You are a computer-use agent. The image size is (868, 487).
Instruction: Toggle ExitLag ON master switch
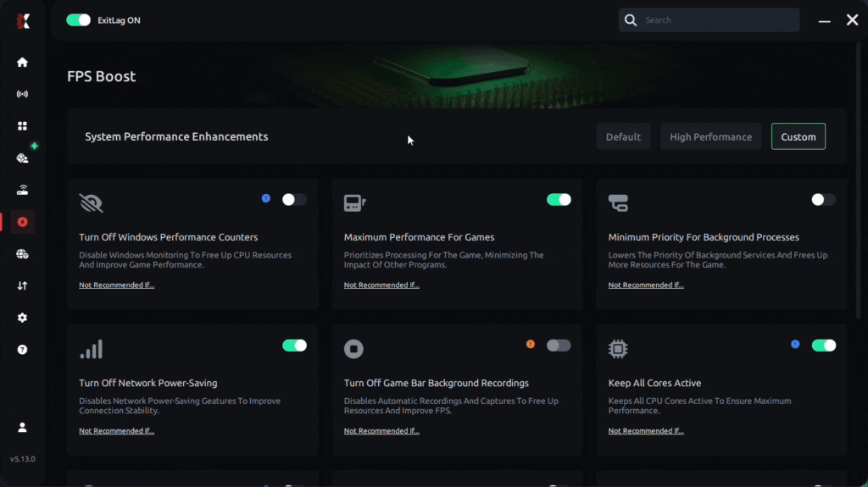tap(78, 20)
